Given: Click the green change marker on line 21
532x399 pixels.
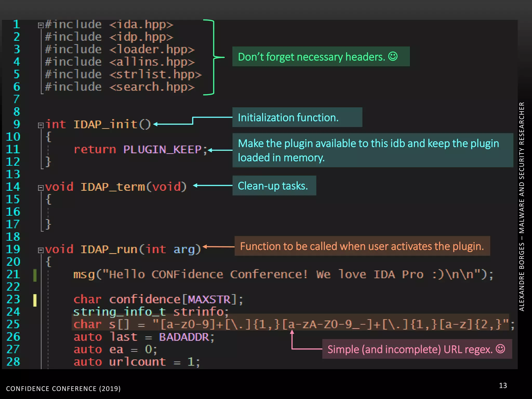Looking at the screenshot, I should 35,275.
